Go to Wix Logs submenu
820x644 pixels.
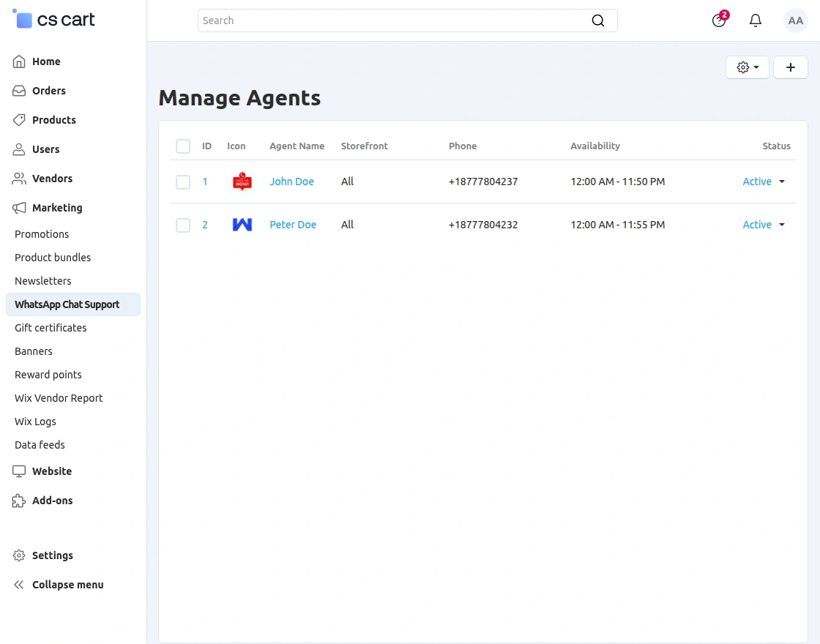pos(35,422)
